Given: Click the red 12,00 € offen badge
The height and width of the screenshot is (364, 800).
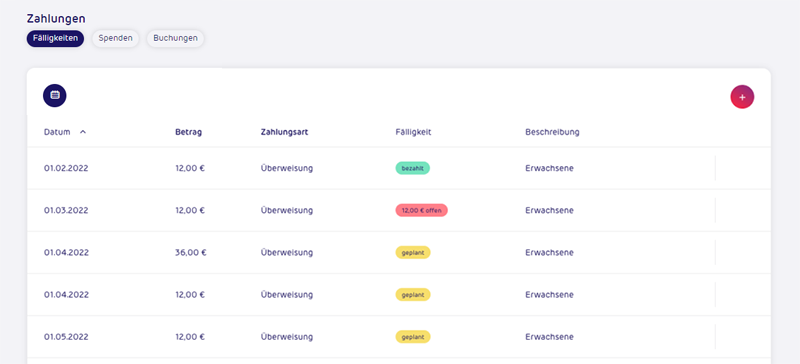Looking at the screenshot, I should [x=421, y=210].
